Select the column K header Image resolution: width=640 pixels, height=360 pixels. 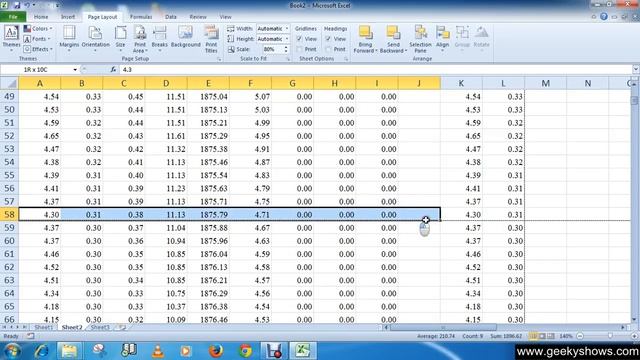click(x=461, y=83)
